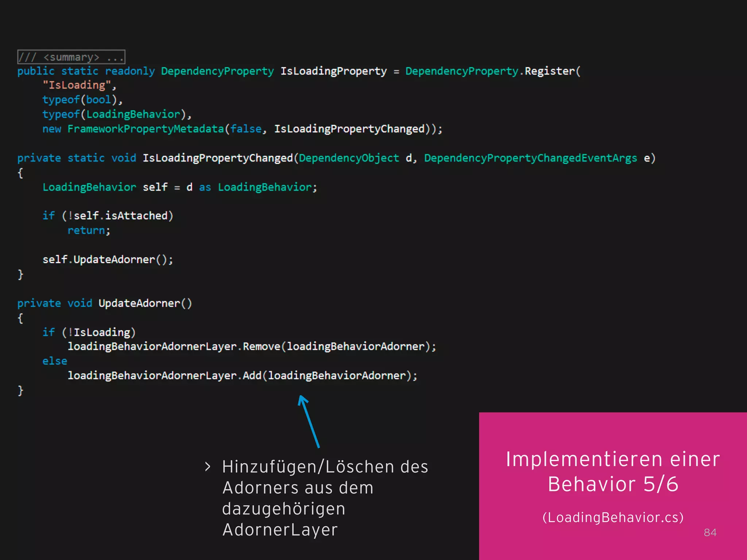747x560 pixels.
Task: Expand the collapsed /// <summary> ... block
Action: pyautogui.click(x=71, y=57)
